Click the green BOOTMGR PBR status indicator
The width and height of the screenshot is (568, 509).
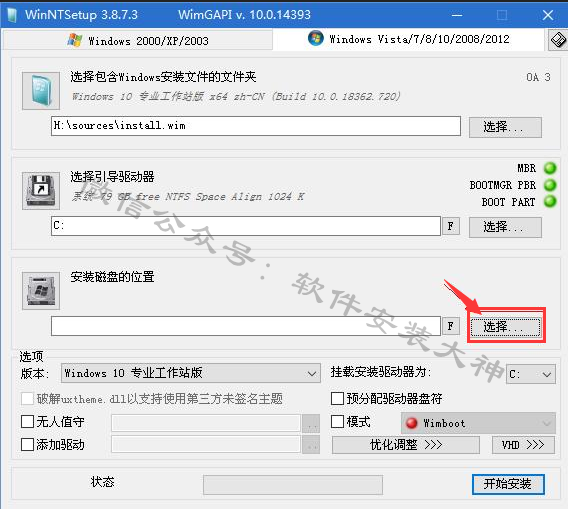pos(550,185)
